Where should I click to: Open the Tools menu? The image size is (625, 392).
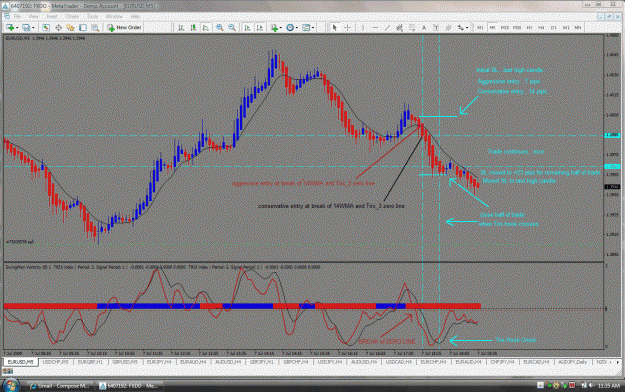(92, 16)
